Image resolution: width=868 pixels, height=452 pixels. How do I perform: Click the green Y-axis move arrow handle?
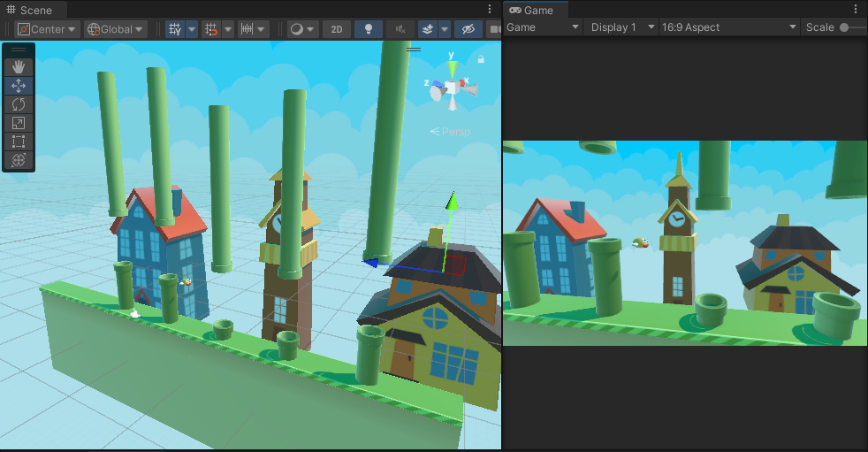(x=453, y=200)
